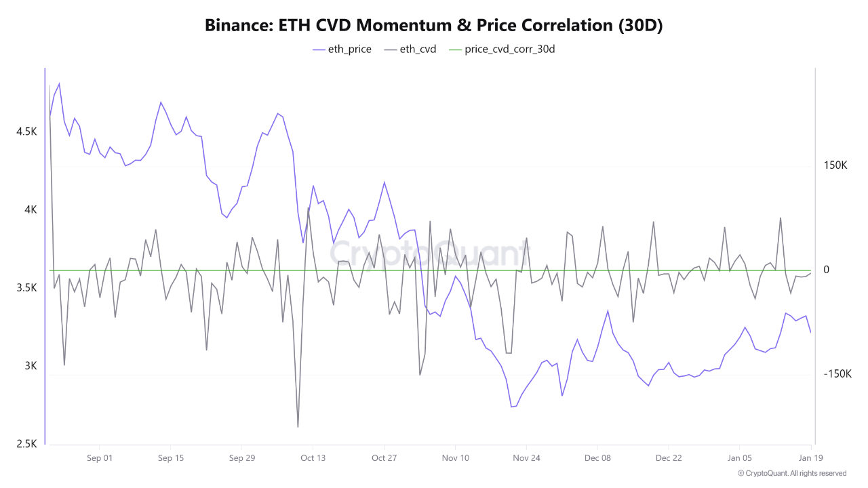Screen dimensions: 868x488
Task: Click the chart title text
Action: tap(434, 26)
